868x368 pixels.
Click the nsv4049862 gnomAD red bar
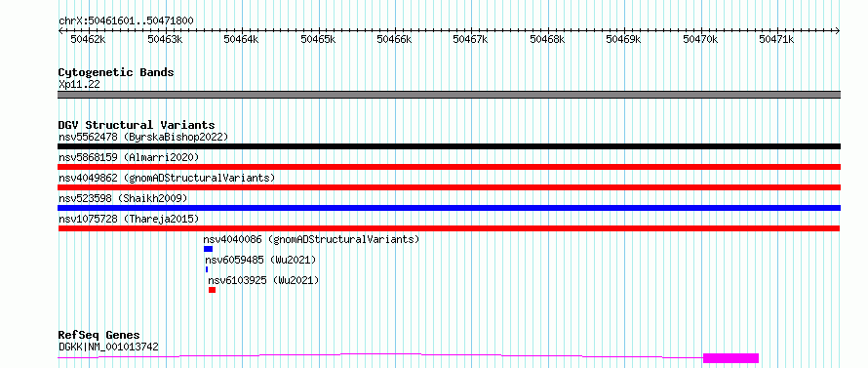449,187
